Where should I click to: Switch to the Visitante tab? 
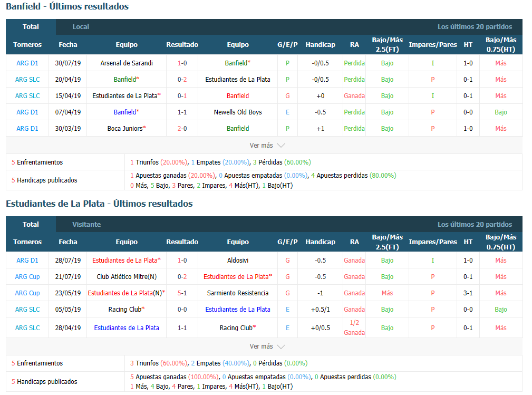click(x=86, y=224)
